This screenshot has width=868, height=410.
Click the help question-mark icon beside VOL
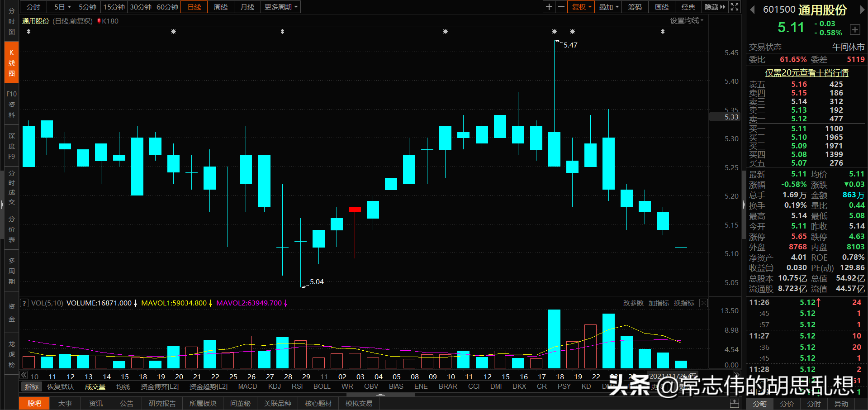[x=24, y=303]
